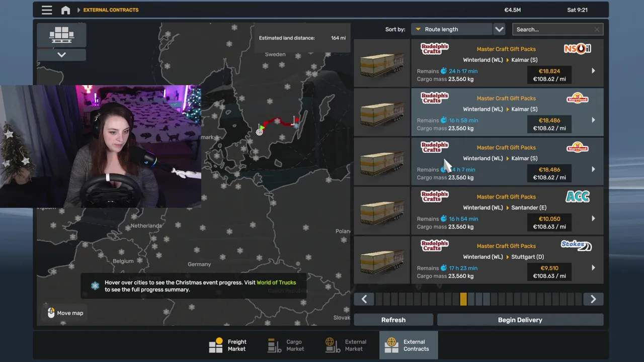Click the External Contracts breadcrumb
Viewport: 644px width, 362px height.
click(x=111, y=10)
